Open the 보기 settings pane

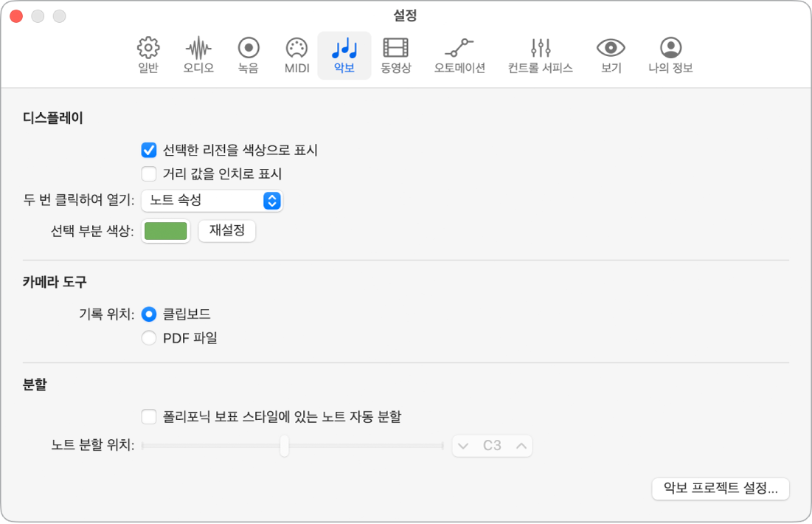click(x=609, y=55)
